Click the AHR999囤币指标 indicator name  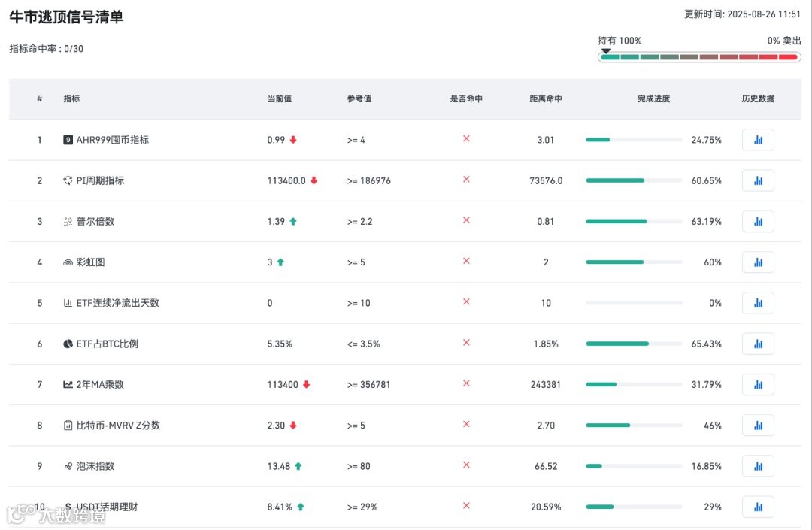[112, 140]
